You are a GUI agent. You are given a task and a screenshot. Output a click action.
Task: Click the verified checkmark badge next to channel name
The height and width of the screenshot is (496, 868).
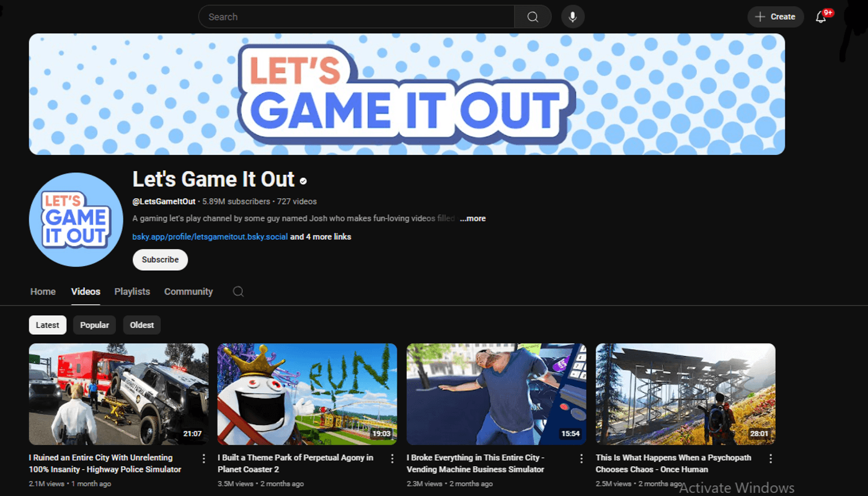point(303,181)
